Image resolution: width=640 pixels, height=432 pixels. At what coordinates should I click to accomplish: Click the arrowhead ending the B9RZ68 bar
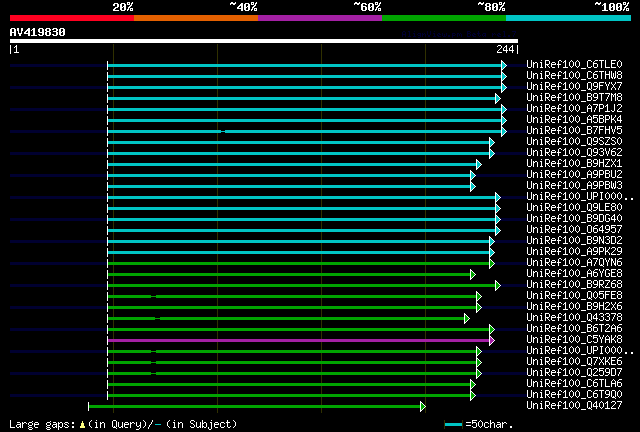pos(498,285)
